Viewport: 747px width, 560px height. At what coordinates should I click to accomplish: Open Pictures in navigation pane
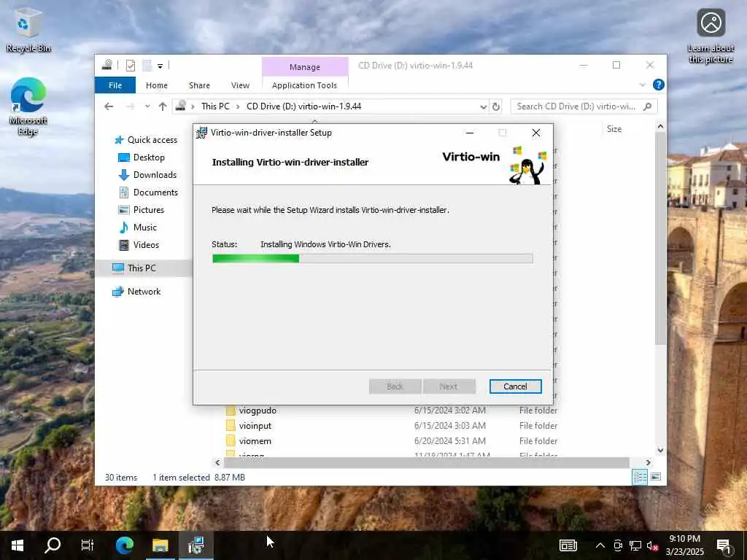coord(141,210)
